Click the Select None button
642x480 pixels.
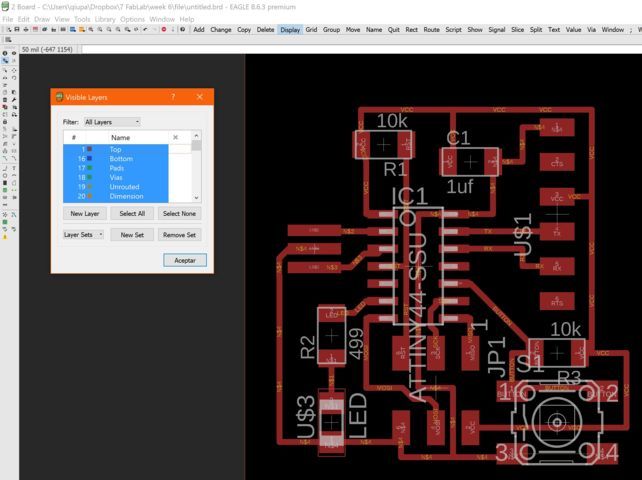coord(179,213)
